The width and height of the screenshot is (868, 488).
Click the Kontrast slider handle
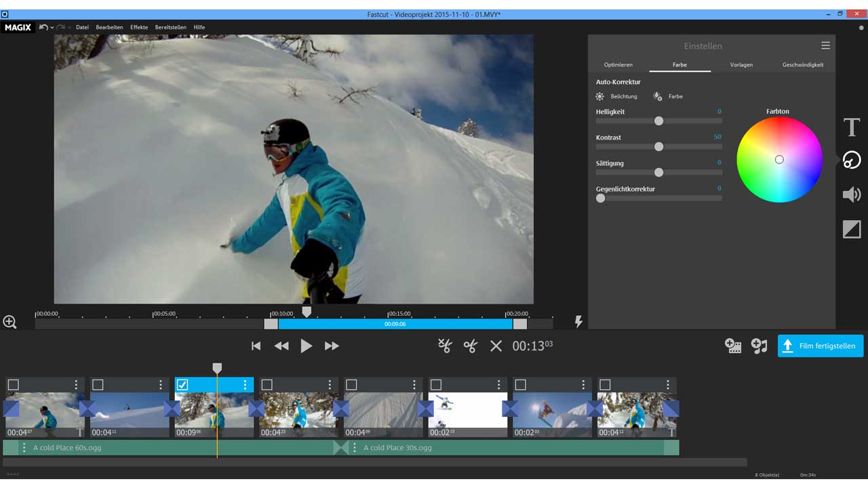click(x=658, y=146)
